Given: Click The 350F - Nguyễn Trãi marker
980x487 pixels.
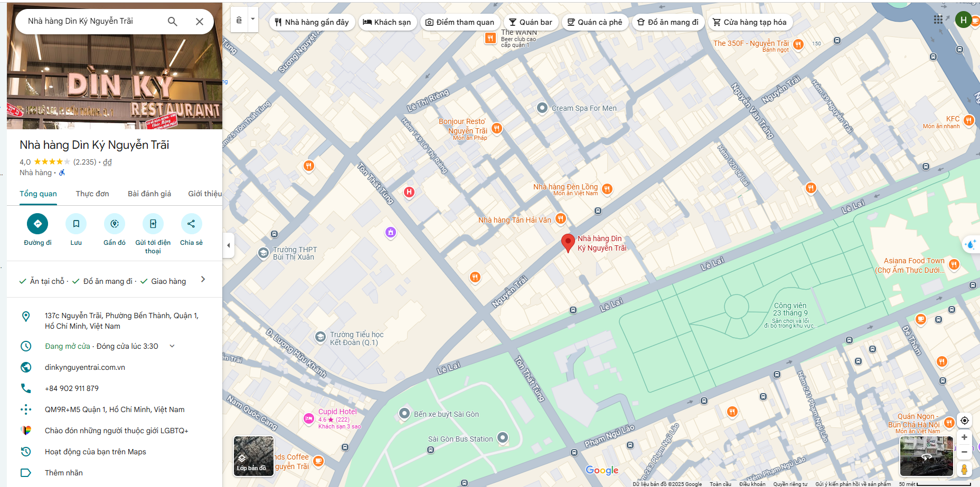Looking at the screenshot, I should 798,45.
